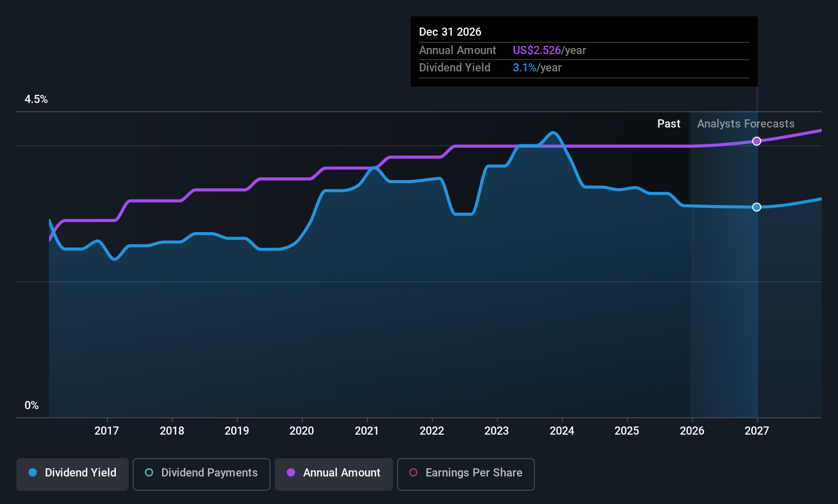Click the Analysts Forecasts region label
Screen dimensions: 838x504
click(x=746, y=123)
